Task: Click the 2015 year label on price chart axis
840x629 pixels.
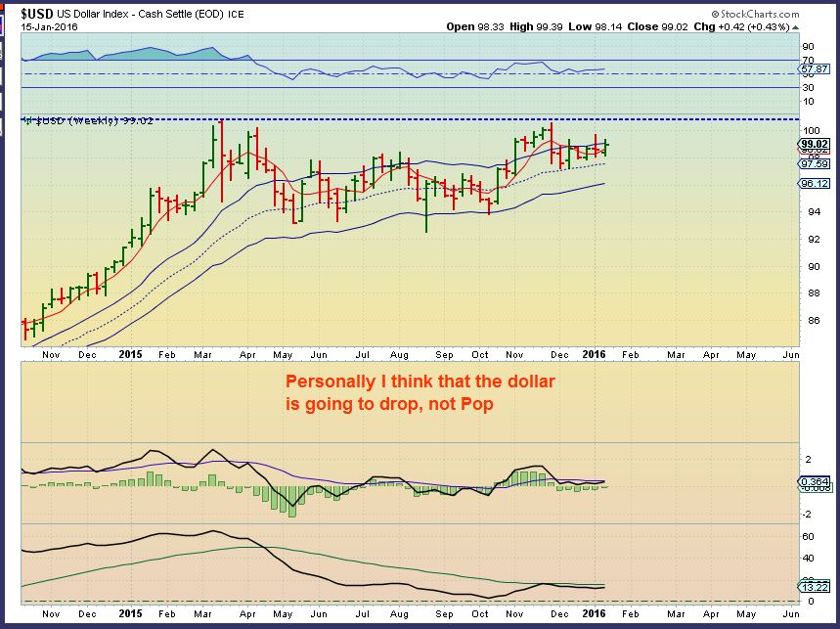Action: click(130, 354)
